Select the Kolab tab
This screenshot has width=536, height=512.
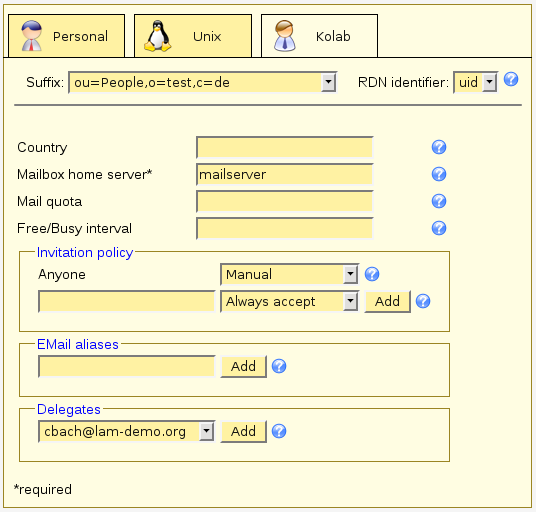(320, 36)
